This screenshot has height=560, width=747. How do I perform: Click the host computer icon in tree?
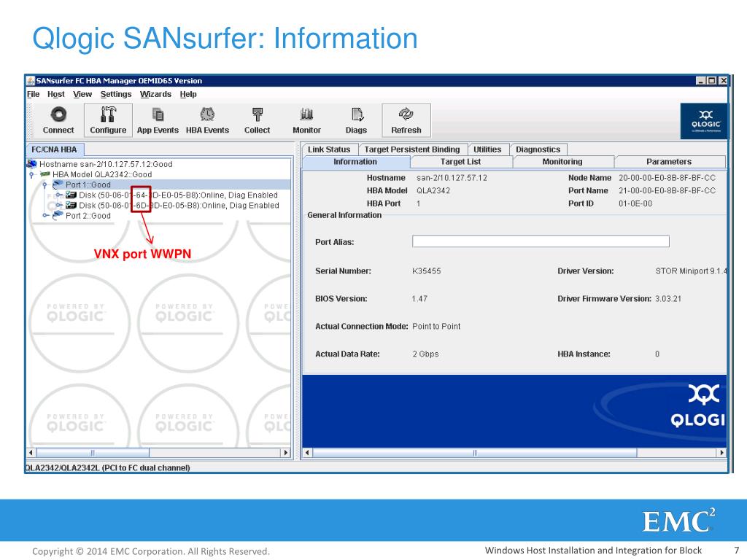coord(32,164)
